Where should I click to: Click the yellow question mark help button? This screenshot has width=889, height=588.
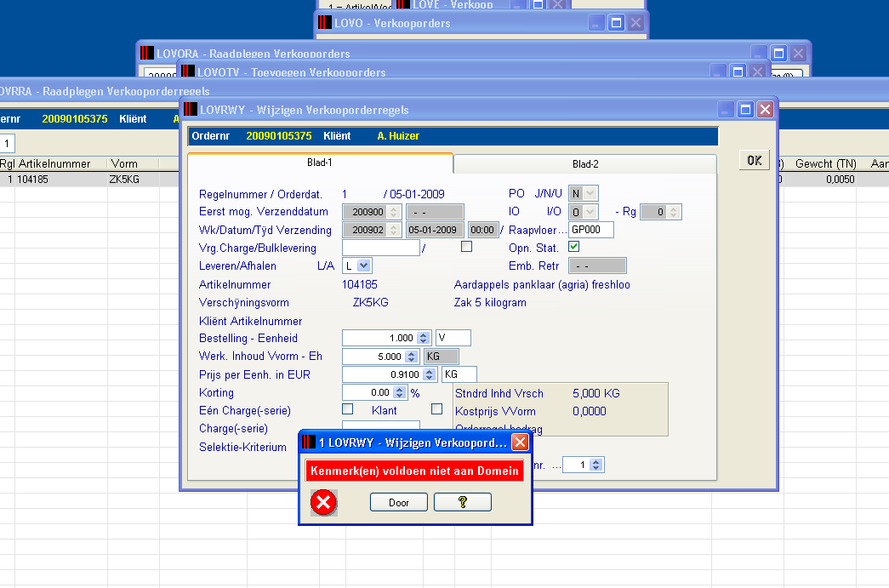pos(463,502)
